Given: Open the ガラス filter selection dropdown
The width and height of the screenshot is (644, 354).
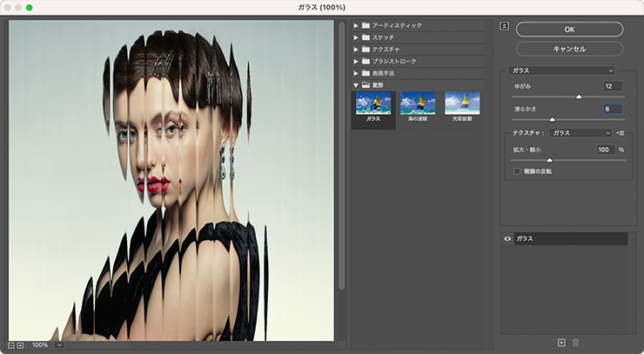Looking at the screenshot, I should [x=562, y=70].
